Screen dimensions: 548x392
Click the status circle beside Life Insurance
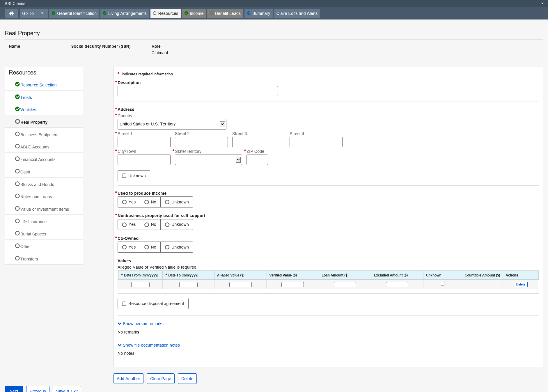tap(17, 221)
